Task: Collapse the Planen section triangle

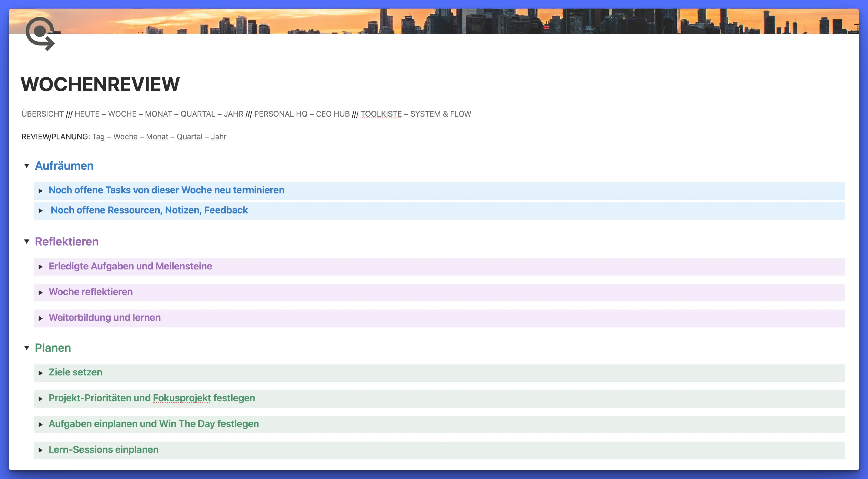Action: pyautogui.click(x=27, y=347)
